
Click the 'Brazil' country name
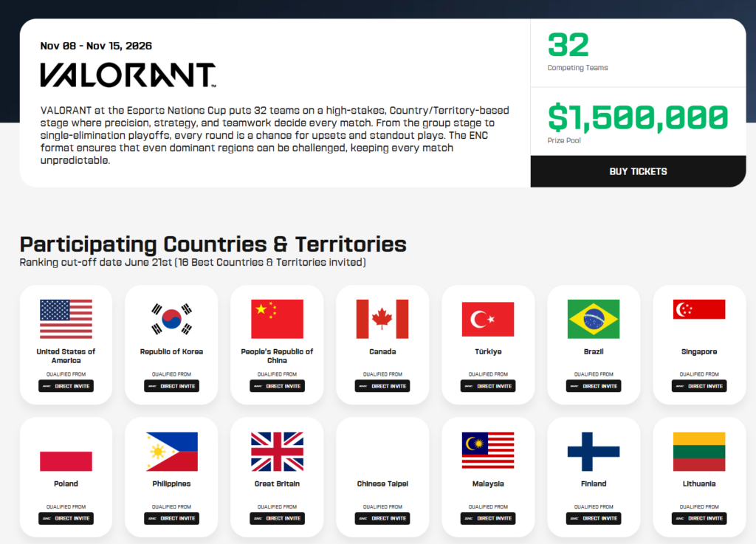pos(594,352)
